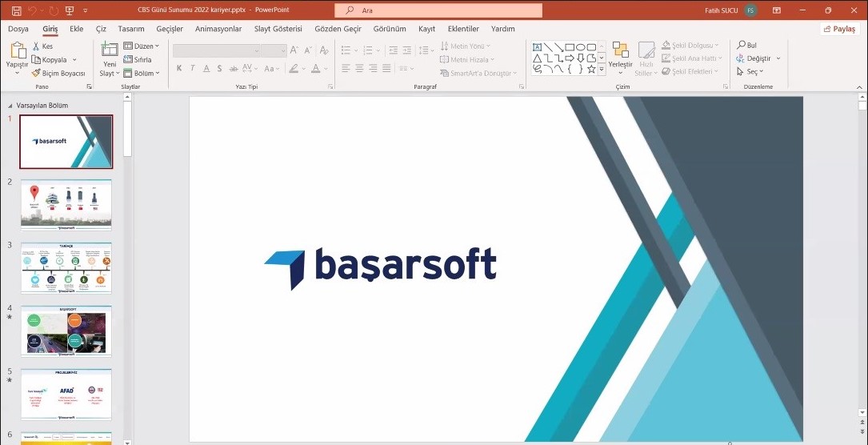Viewport: 868px width, 445px height.
Task: Cut selection with Kes
Action: 42,46
